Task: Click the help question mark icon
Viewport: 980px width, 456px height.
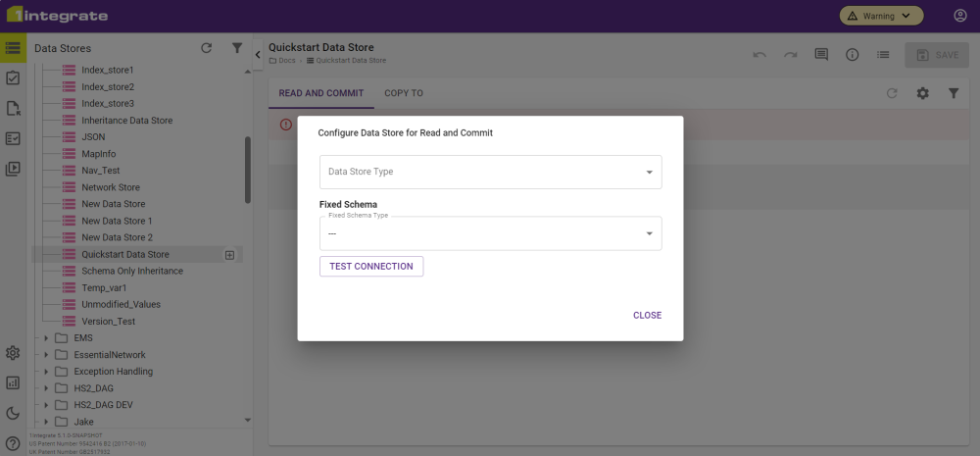Action: tap(13, 443)
